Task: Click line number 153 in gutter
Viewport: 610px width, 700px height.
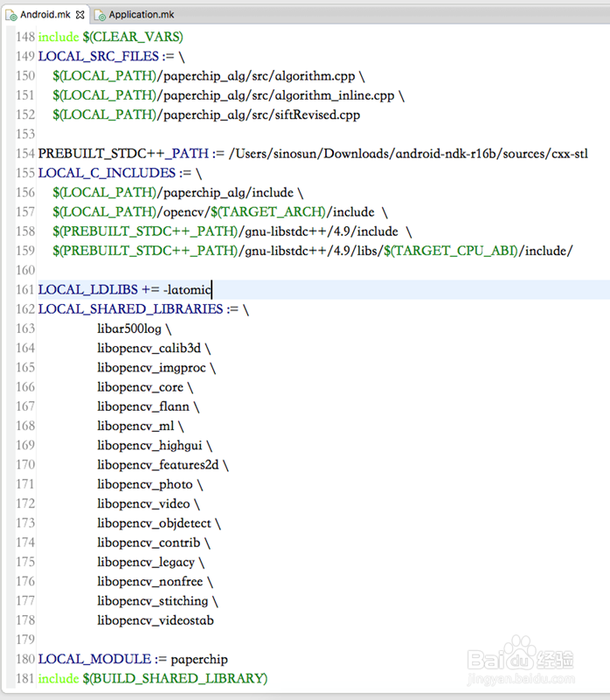Action: click(x=25, y=134)
